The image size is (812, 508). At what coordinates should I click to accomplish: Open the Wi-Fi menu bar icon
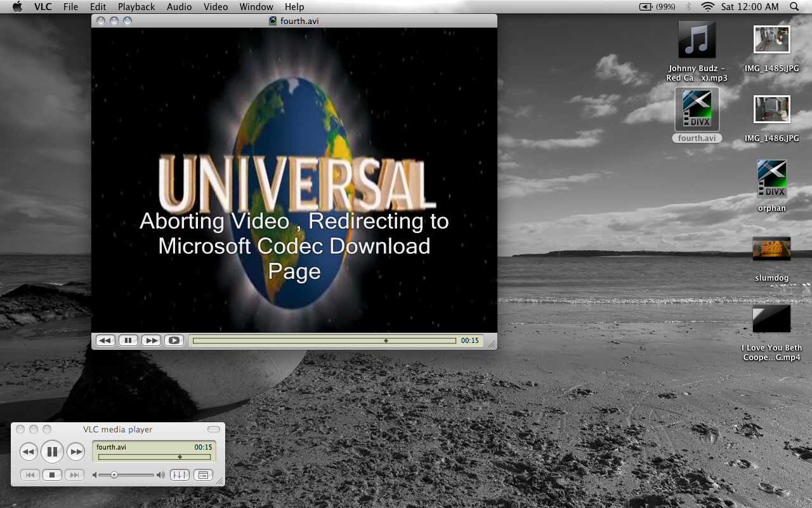tap(707, 6)
